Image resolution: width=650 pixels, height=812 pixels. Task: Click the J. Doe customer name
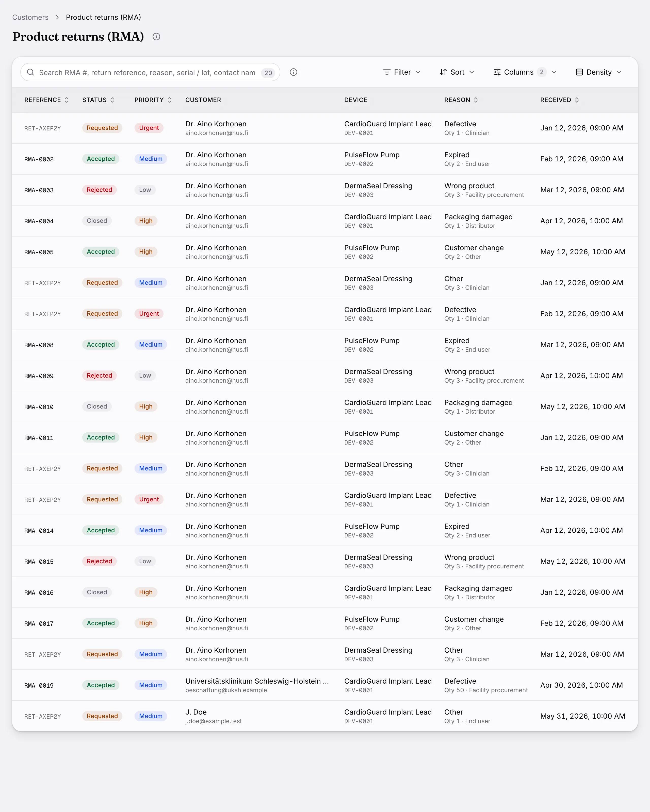point(196,712)
